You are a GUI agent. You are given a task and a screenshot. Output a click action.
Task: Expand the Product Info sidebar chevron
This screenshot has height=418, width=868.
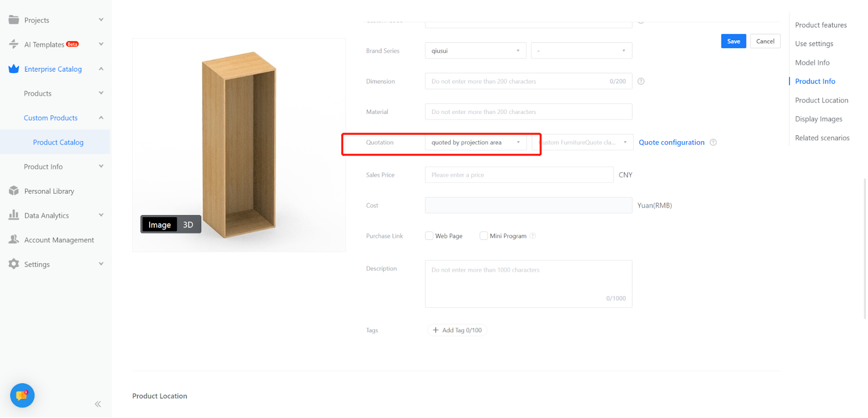101,167
